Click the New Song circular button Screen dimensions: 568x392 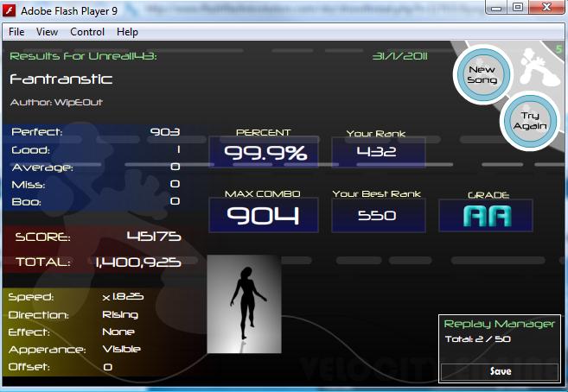pyautogui.click(x=482, y=74)
